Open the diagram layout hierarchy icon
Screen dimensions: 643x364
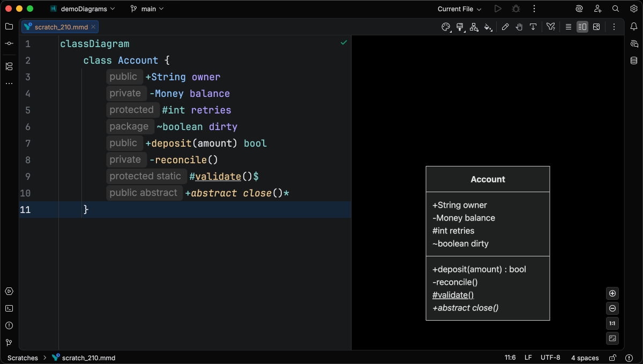tap(474, 27)
